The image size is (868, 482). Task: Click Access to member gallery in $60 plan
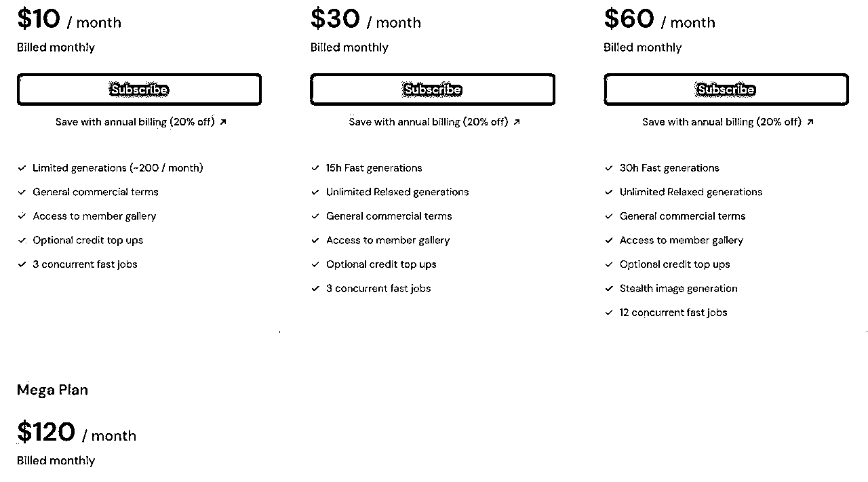tap(682, 240)
